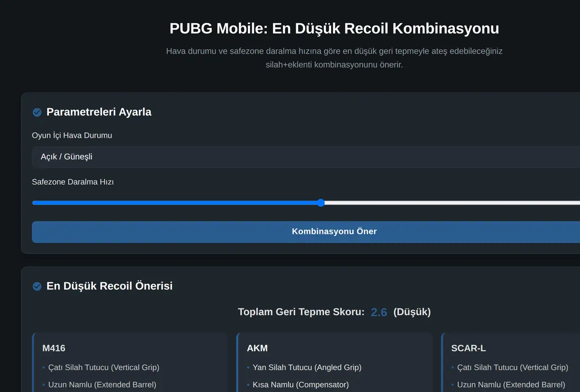Image resolution: width=580 pixels, height=392 pixels.
Task: Select the SCAR-L weapon card title
Action: click(468, 348)
